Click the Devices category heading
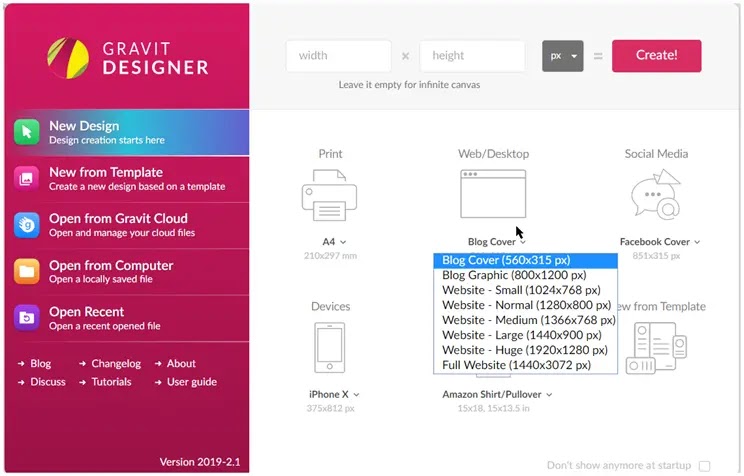Screen dimensions: 744x476 tap(331, 307)
